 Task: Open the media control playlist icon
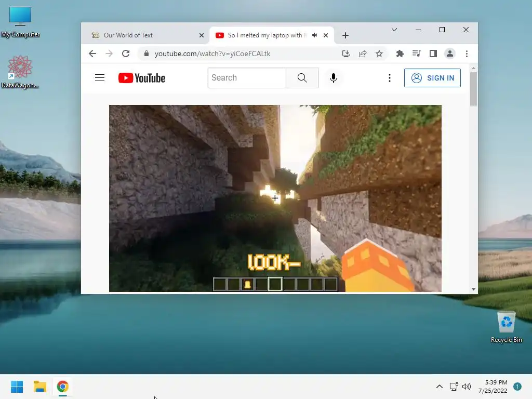point(416,54)
